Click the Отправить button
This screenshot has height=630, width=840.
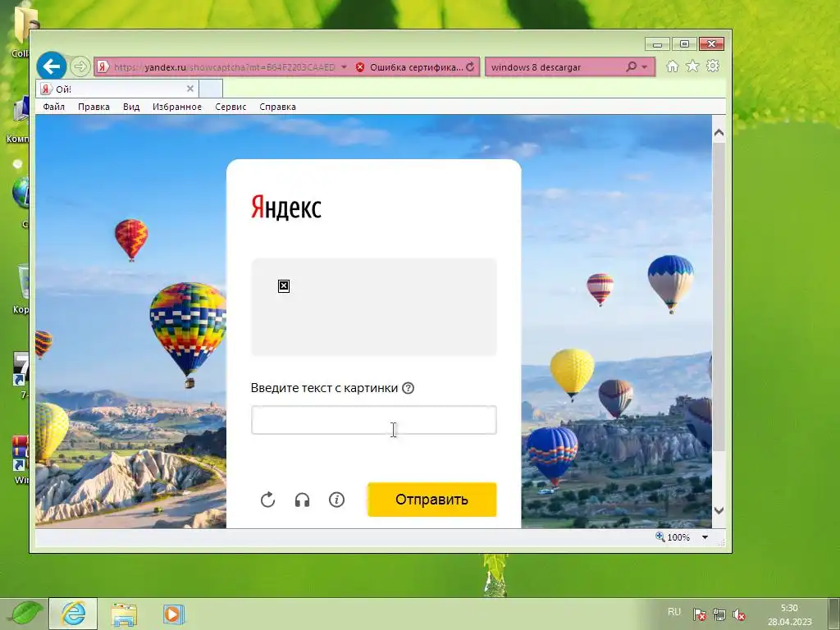point(432,500)
